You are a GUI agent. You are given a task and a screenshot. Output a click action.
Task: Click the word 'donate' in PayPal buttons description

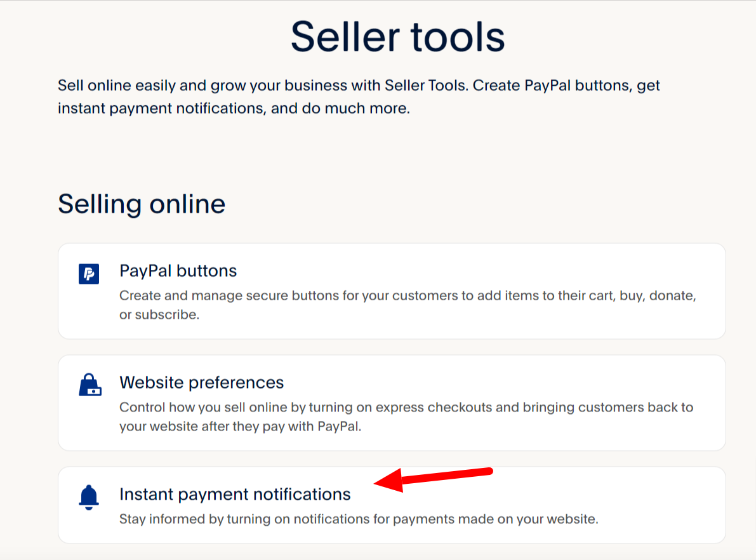672,296
